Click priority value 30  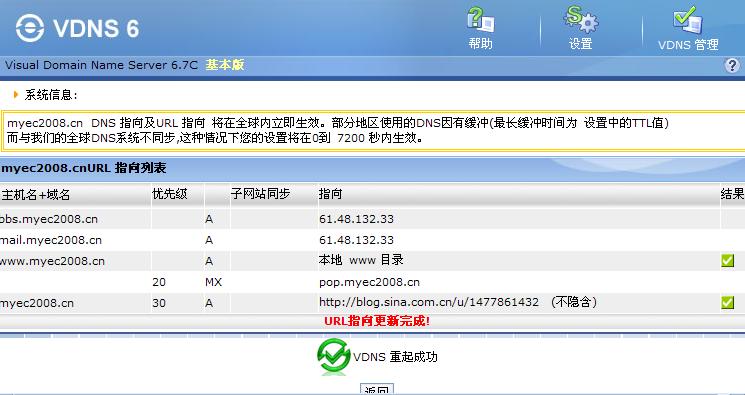pos(159,303)
